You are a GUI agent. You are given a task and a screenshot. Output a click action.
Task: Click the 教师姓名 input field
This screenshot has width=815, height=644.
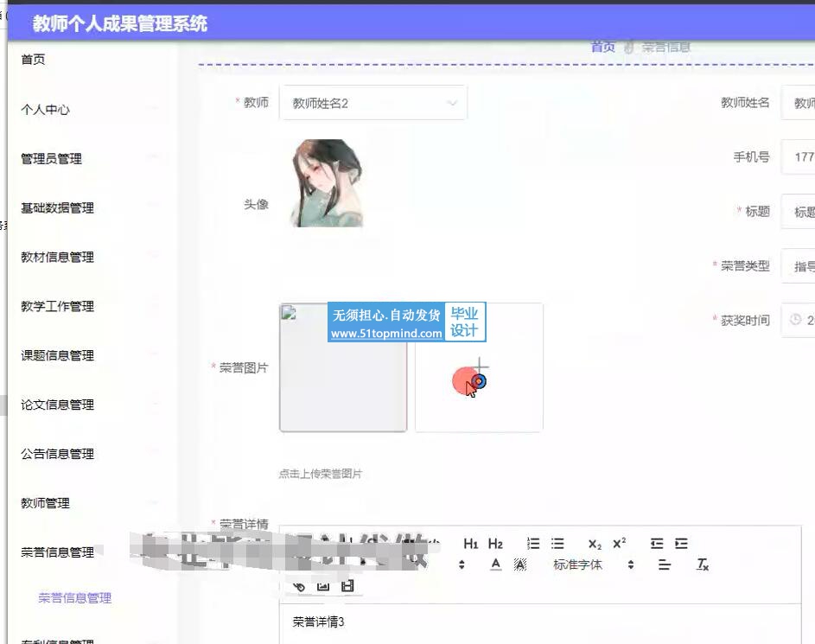point(799,102)
